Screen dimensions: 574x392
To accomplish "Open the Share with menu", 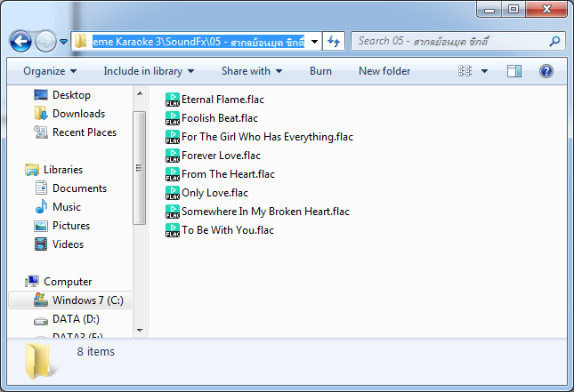I will (x=252, y=71).
